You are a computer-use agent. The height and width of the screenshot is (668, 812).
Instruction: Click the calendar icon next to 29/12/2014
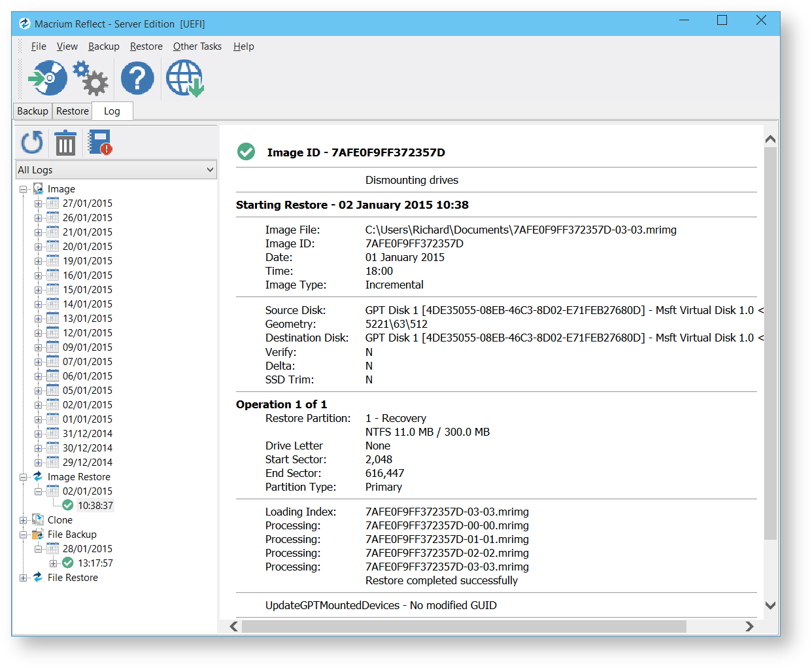53,462
